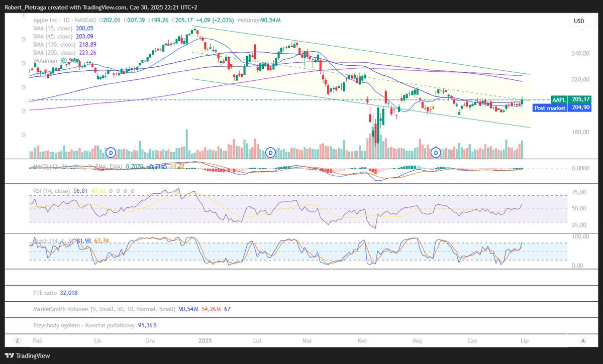Click the 'Mar' label on the time axis
603x364 pixels.
[x=307, y=340]
